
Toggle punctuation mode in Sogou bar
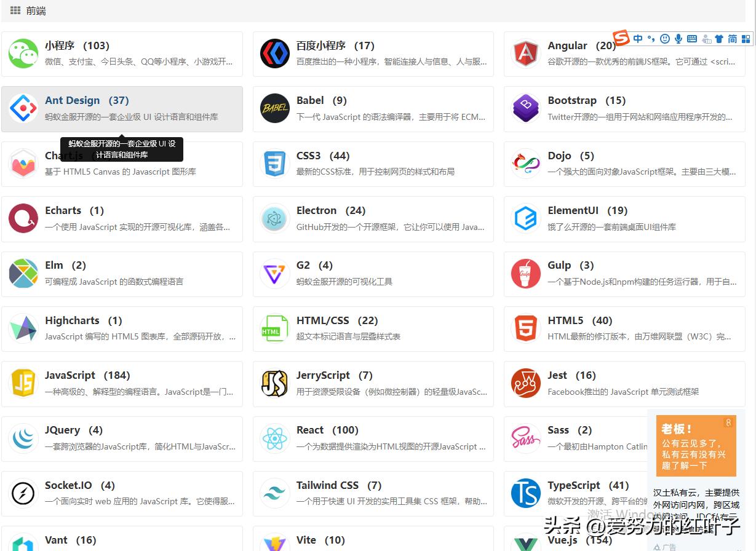(651, 38)
